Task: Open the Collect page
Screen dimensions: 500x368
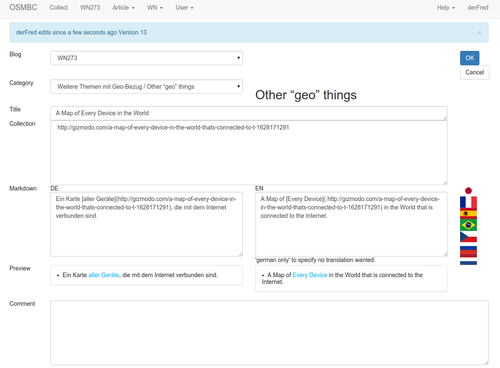Action: [x=59, y=8]
